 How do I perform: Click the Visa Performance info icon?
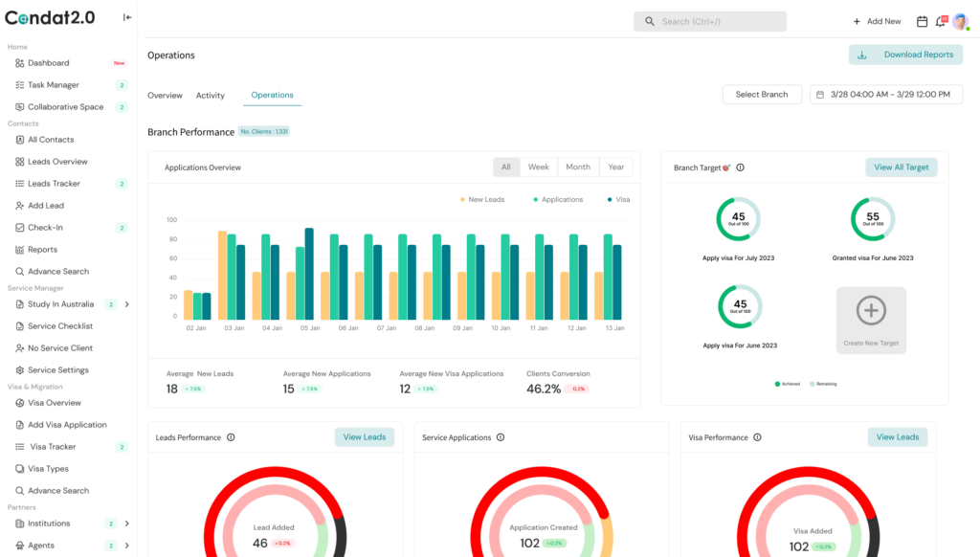758,437
